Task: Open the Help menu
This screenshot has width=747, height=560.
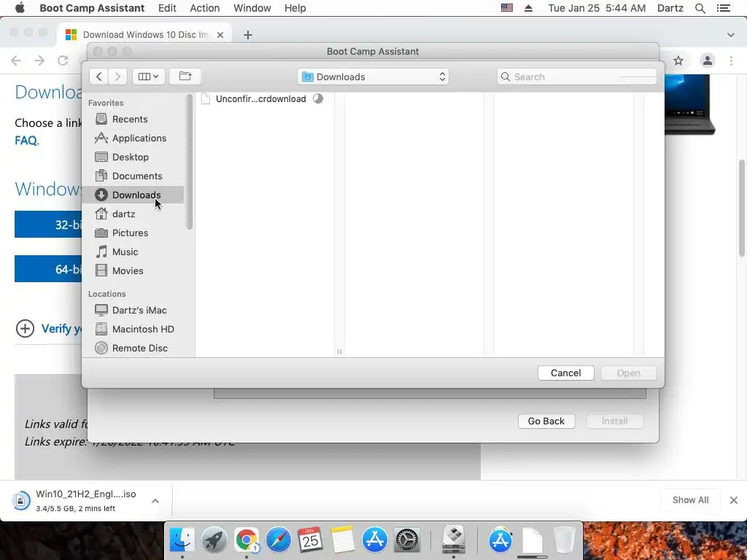Action: coord(295,8)
